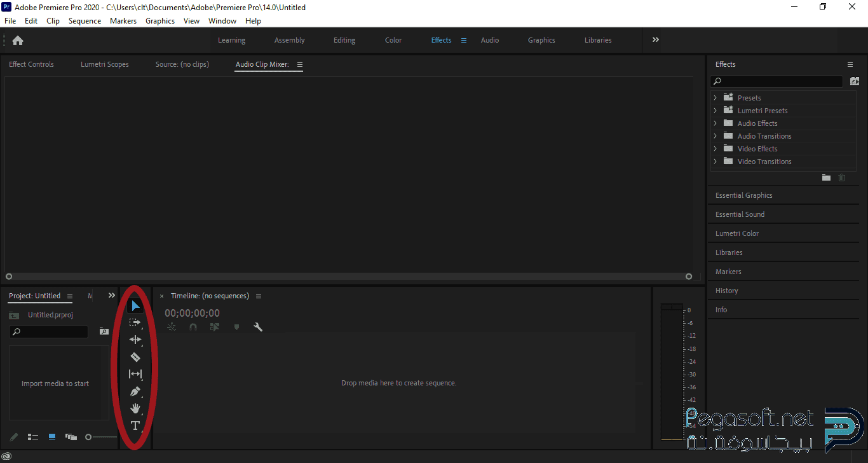
Task: Expand the Presets folder
Action: (715, 98)
